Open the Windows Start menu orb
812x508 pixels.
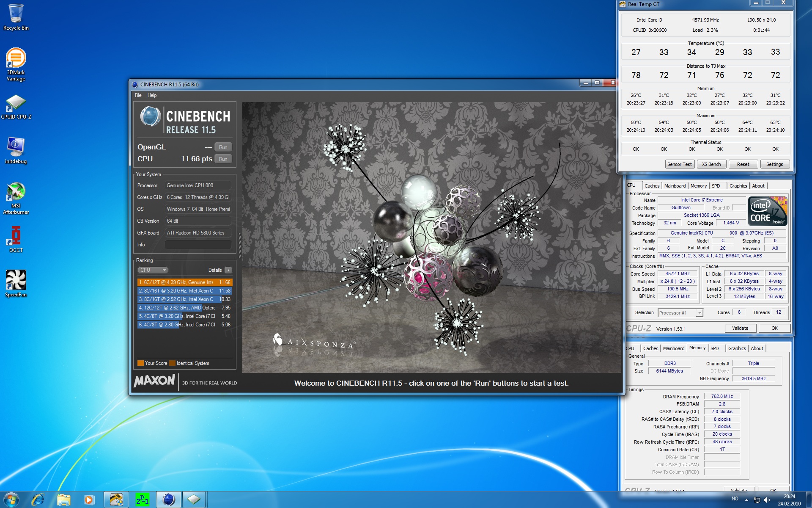tap(11, 500)
